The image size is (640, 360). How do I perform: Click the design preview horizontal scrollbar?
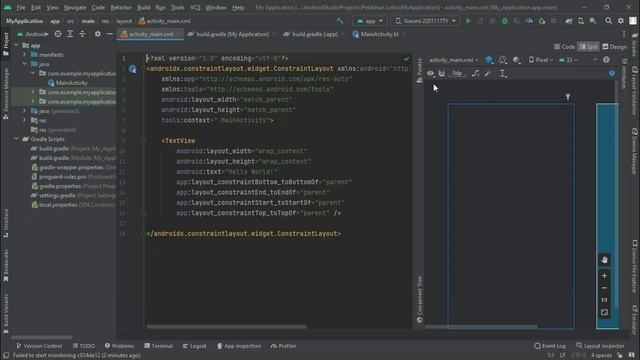coord(481,327)
